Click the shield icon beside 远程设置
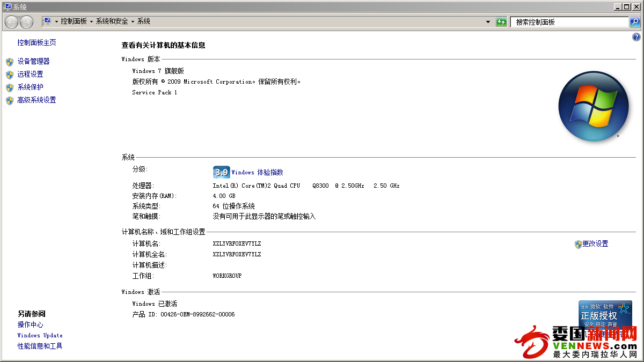The width and height of the screenshot is (644, 362). pos(9,75)
